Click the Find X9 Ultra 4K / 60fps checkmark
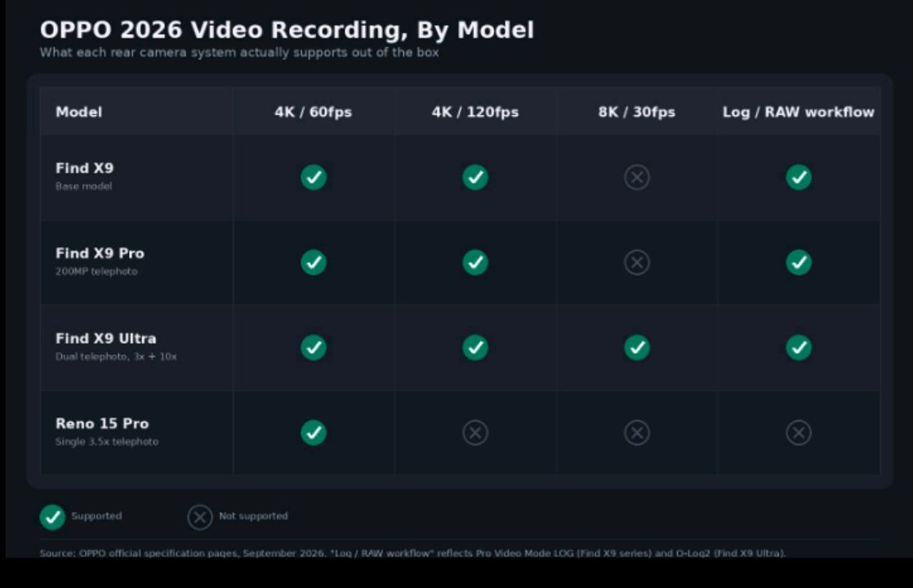The width and height of the screenshot is (913, 588). [x=314, y=348]
